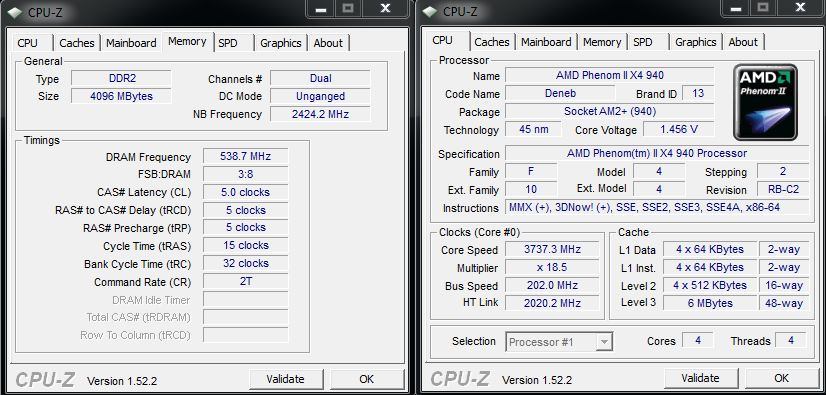Click the FSB:DRAM 3:8 value
The image size is (826, 395).
pyautogui.click(x=246, y=174)
